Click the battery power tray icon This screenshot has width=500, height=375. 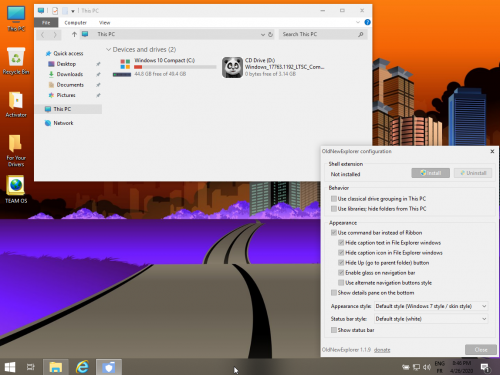(x=406, y=367)
